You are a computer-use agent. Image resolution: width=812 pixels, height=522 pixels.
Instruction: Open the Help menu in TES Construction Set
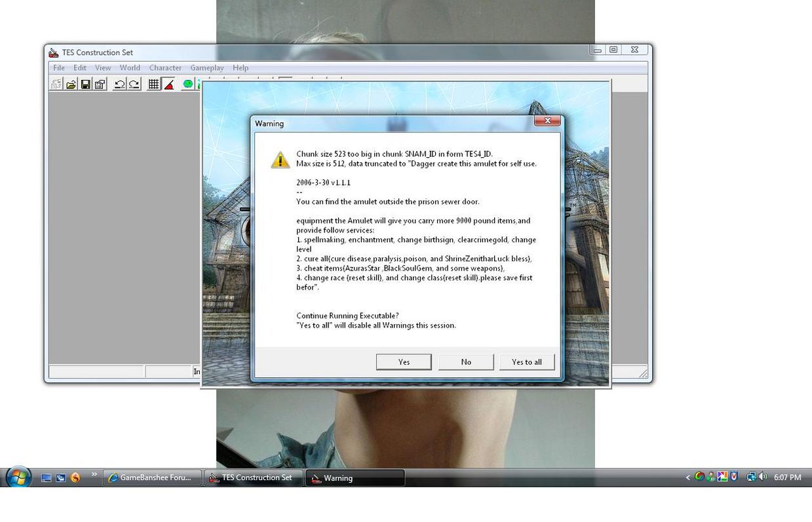pyautogui.click(x=241, y=67)
